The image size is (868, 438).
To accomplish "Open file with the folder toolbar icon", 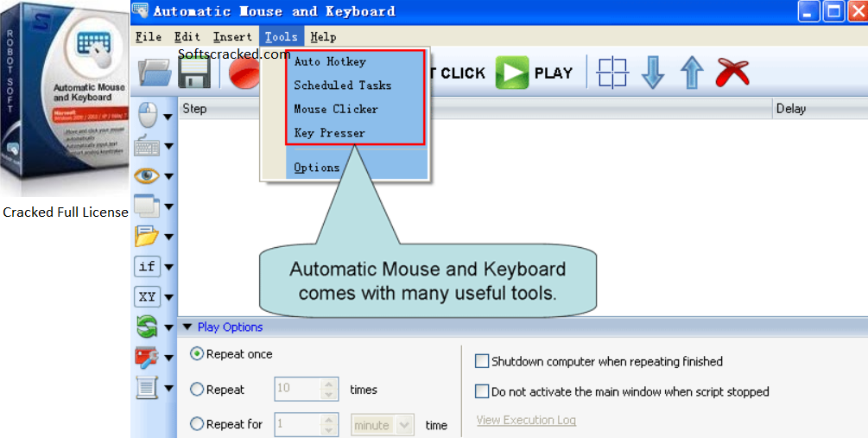I will [x=155, y=73].
